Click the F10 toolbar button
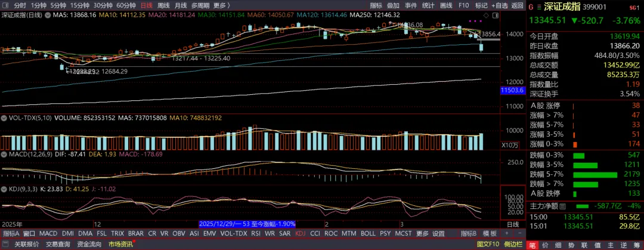 click(464, 6)
